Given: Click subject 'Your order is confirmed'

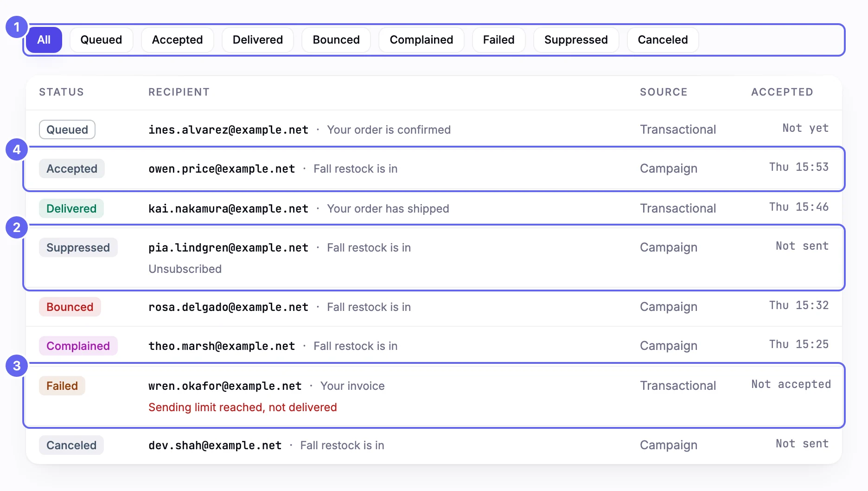Looking at the screenshot, I should click(389, 129).
